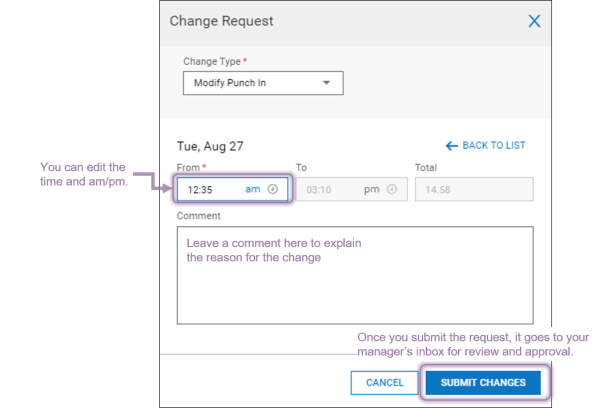The width and height of the screenshot is (600, 408).
Task: Toggle pm in the To field
Action: 371,189
